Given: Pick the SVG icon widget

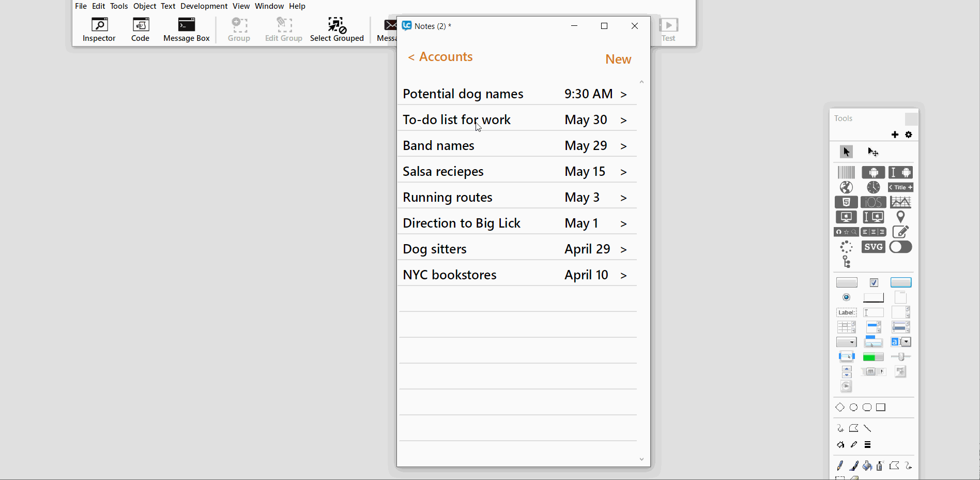Looking at the screenshot, I should pos(873,247).
